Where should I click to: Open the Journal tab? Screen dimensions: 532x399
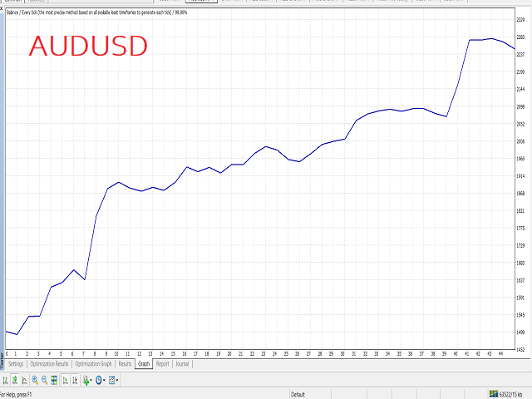click(x=182, y=364)
